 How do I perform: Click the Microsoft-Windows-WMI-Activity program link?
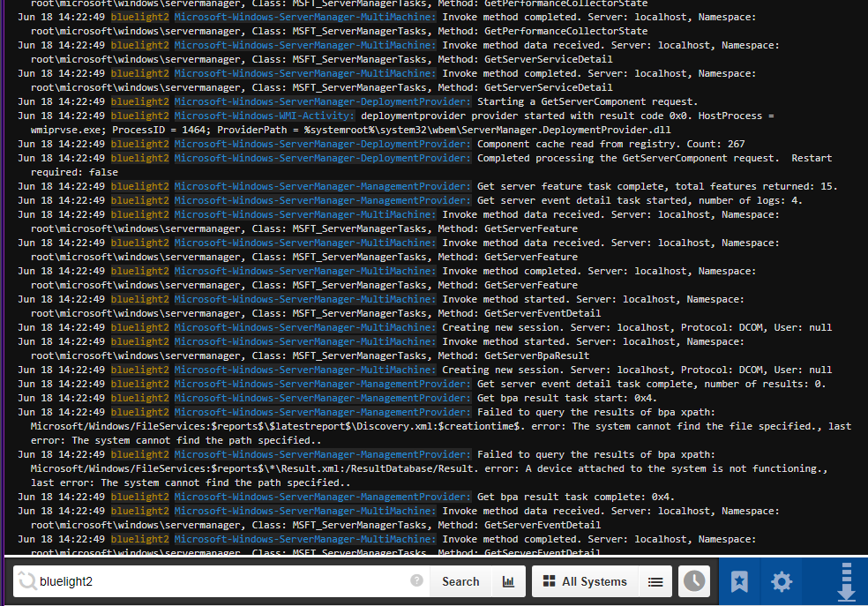[x=265, y=116]
